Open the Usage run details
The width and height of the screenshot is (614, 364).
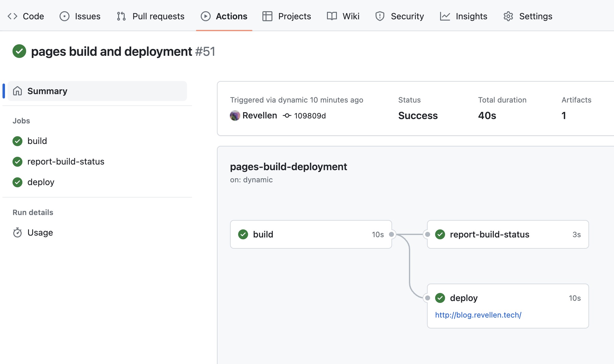click(40, 232)
